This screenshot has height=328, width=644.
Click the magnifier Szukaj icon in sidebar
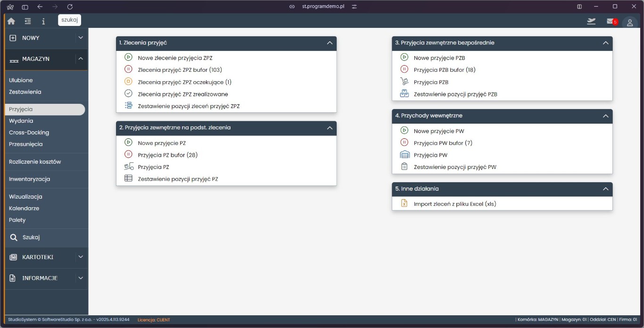[14, 237]
